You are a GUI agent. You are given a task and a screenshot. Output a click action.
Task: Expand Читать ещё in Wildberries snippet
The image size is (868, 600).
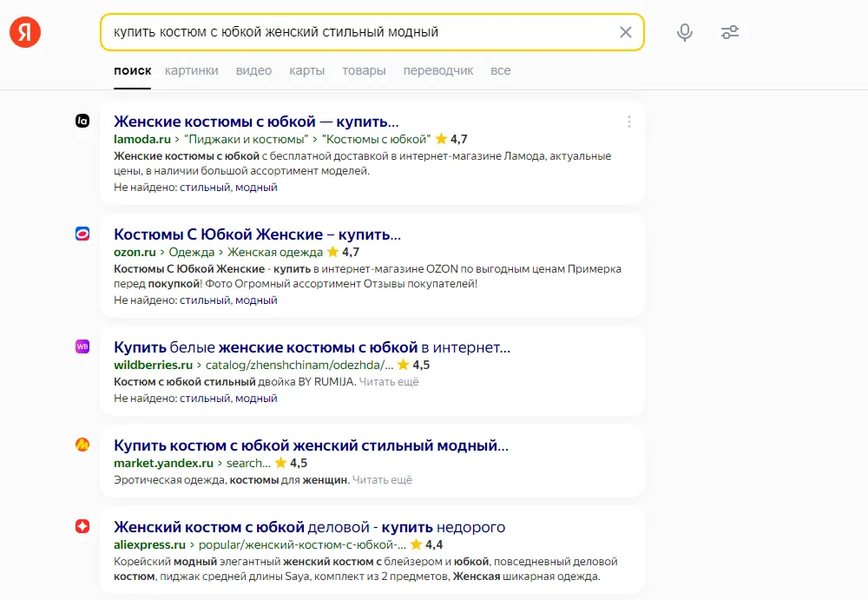pyautogui.click(x=389, y=382)
